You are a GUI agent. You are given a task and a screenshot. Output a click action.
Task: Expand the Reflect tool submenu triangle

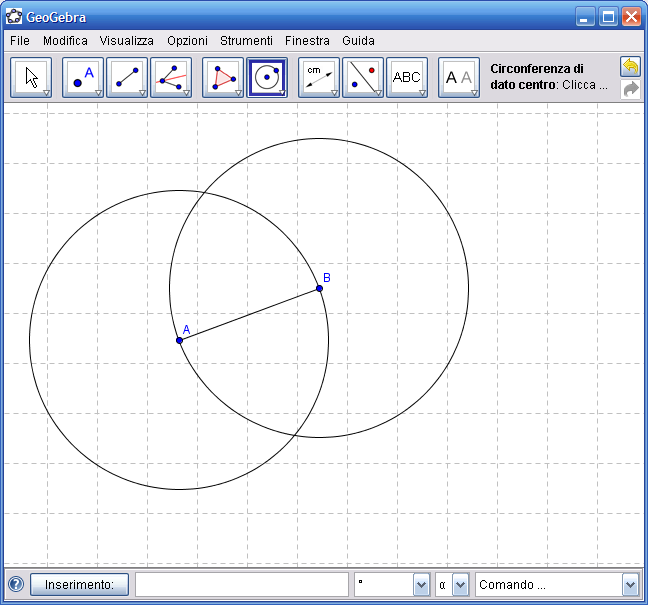[x=378, y=93]
